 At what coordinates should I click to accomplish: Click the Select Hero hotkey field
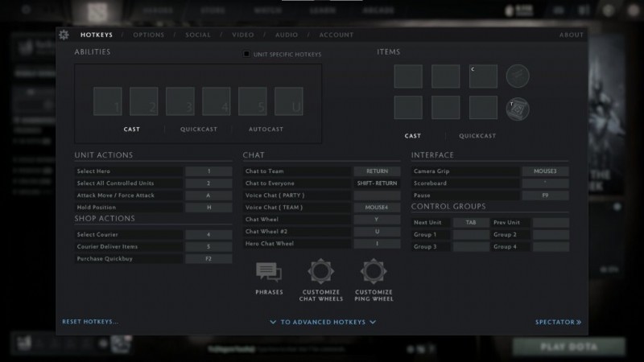208,171
